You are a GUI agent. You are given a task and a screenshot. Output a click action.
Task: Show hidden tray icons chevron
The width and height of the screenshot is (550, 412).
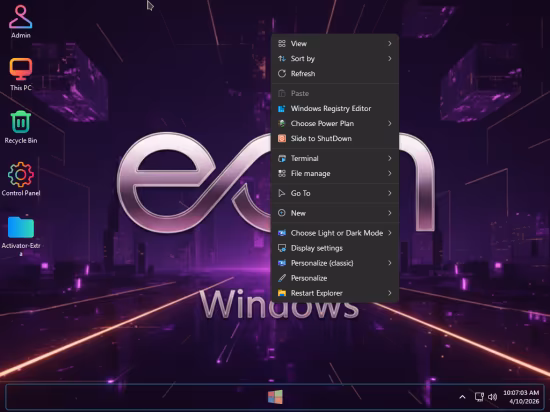point(462,397)
